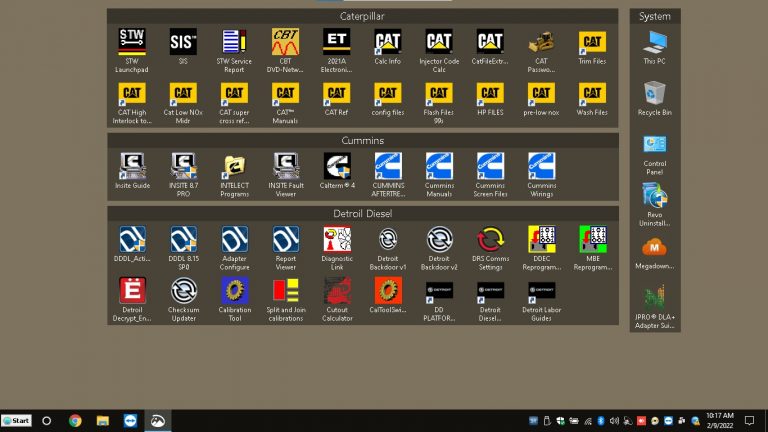Open Google Chrome from the taskbar
The height and width of the screenshot is (432, 768).
coord(75,421)
